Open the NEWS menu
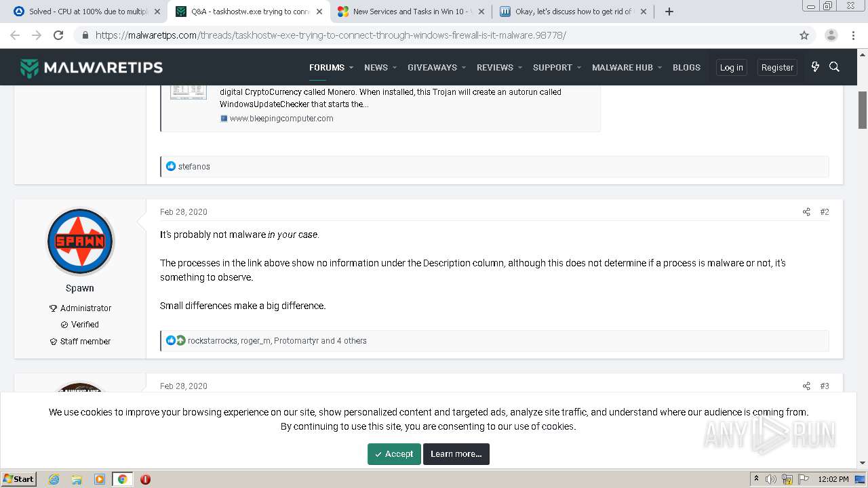868x488 pixels. point(376,67)
